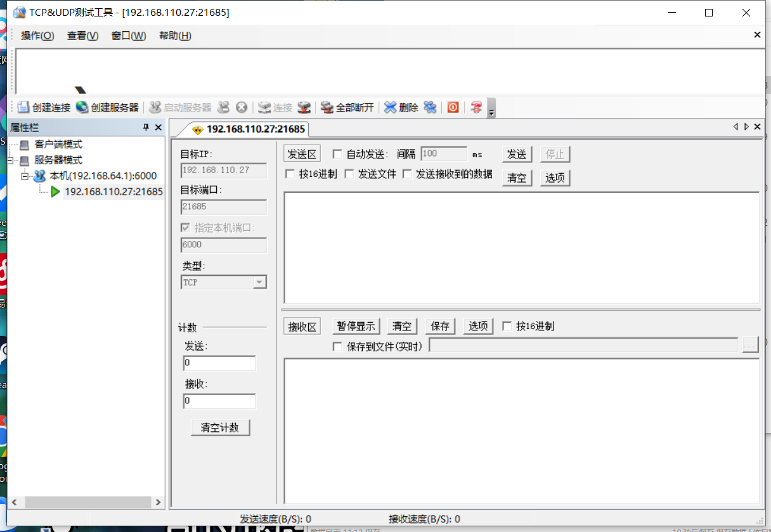This screenshot has height=532, width=771.
Task: Pin the 属性栏 panel with pushpin icon
Action: (x=146, y=127)
